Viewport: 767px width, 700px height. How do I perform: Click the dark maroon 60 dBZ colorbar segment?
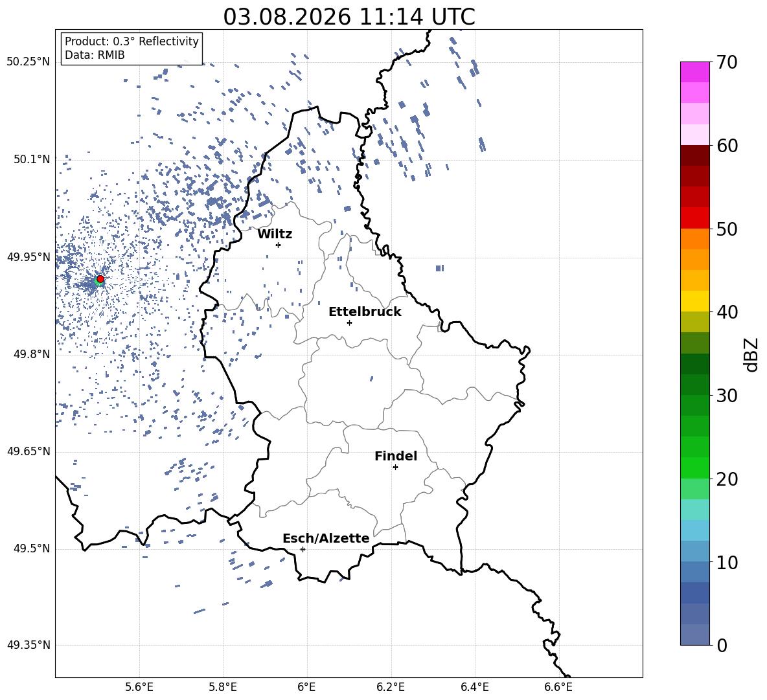695,155
